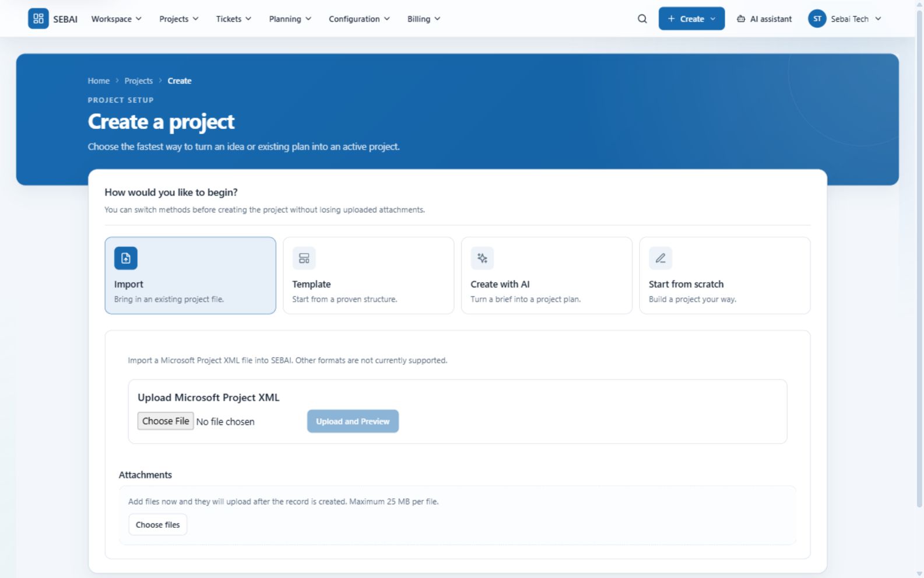Click 'Build a project your way.' text
Screen dimensions: 924x578
tap(693, 299)
